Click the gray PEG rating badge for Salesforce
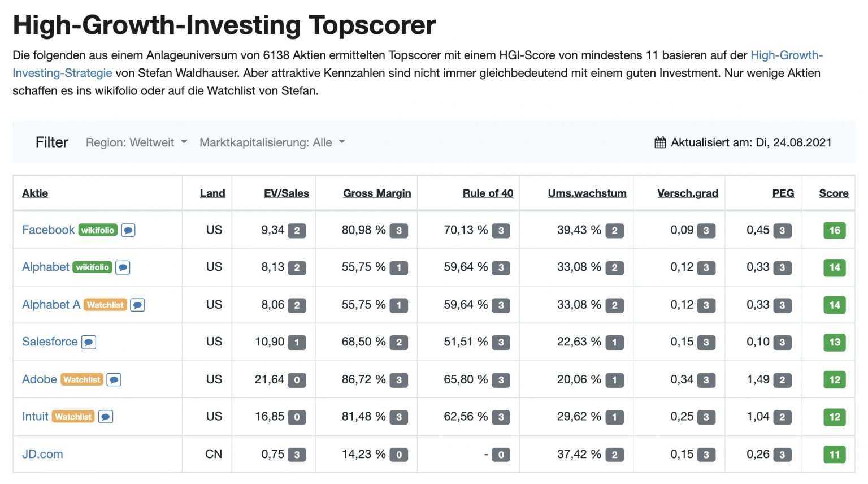Viewport: 868px width, 484px height. 782,342
